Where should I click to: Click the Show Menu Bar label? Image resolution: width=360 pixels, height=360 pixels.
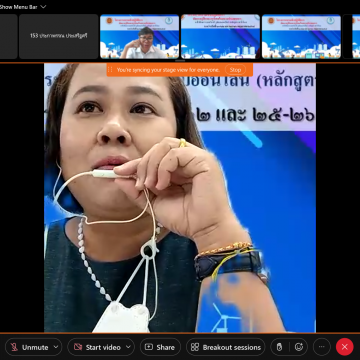click(x=18, y=7)
